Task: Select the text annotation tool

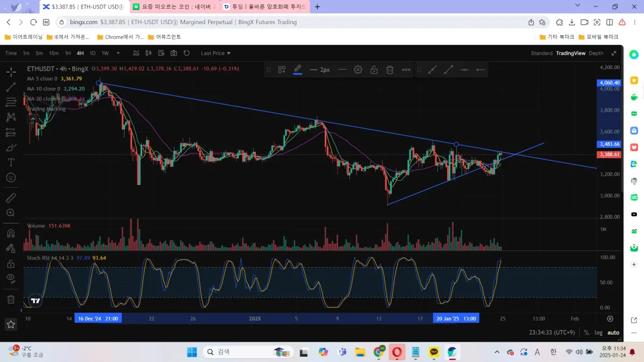Action: coord(11,162)
